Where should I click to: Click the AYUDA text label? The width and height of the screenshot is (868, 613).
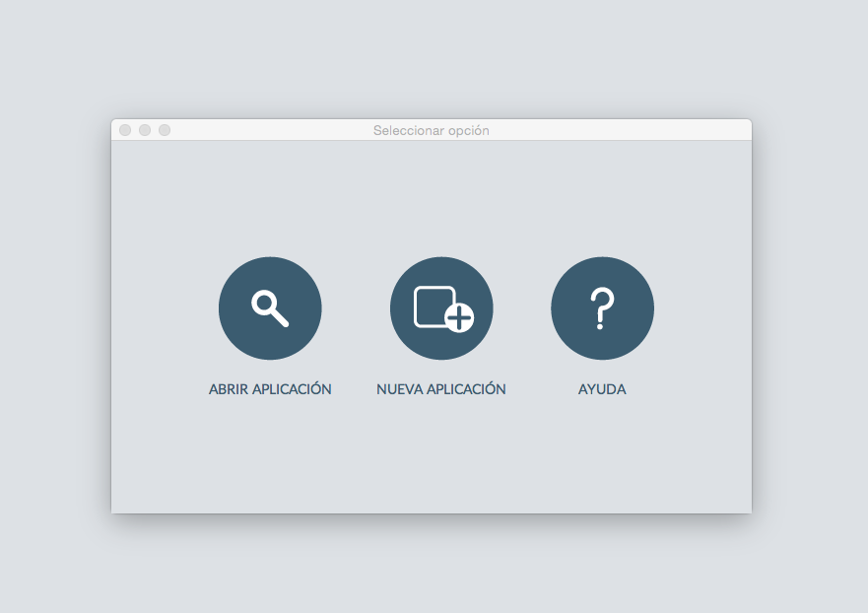click(602, 389)
